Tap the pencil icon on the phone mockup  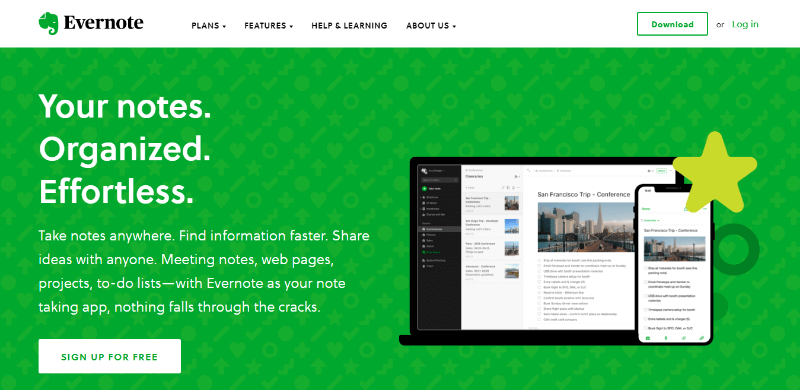coord(701,338)
